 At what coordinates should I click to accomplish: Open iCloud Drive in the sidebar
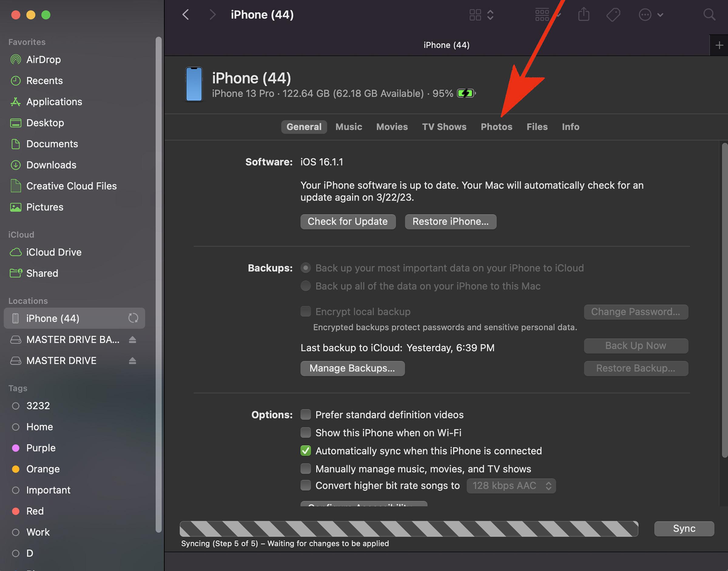click(53, 252)
